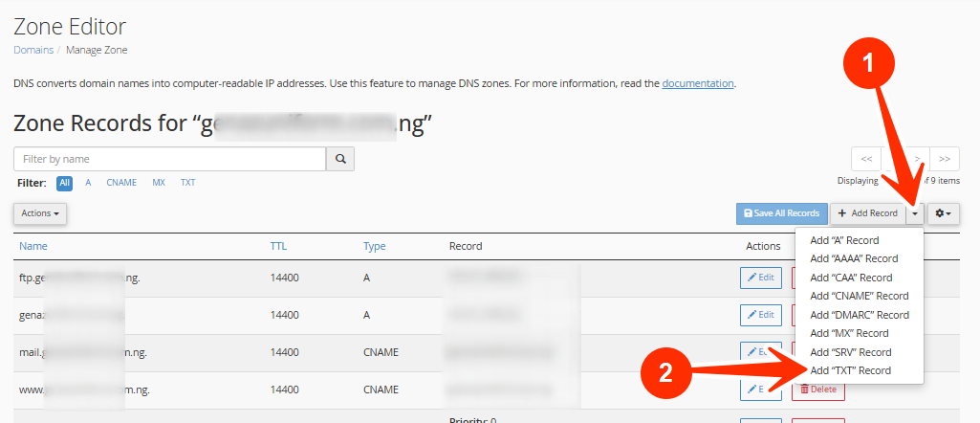
Task: Select Add "DMARC" Record option
Action: point(859,315)
